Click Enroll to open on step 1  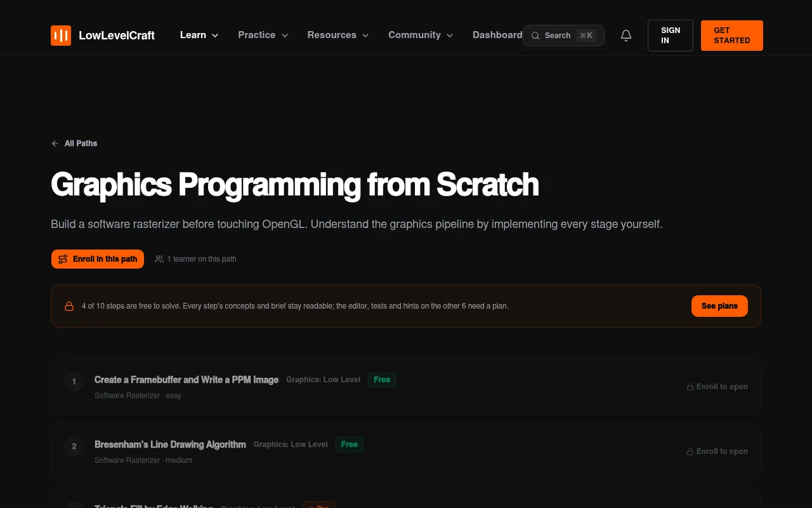(717, 387)
